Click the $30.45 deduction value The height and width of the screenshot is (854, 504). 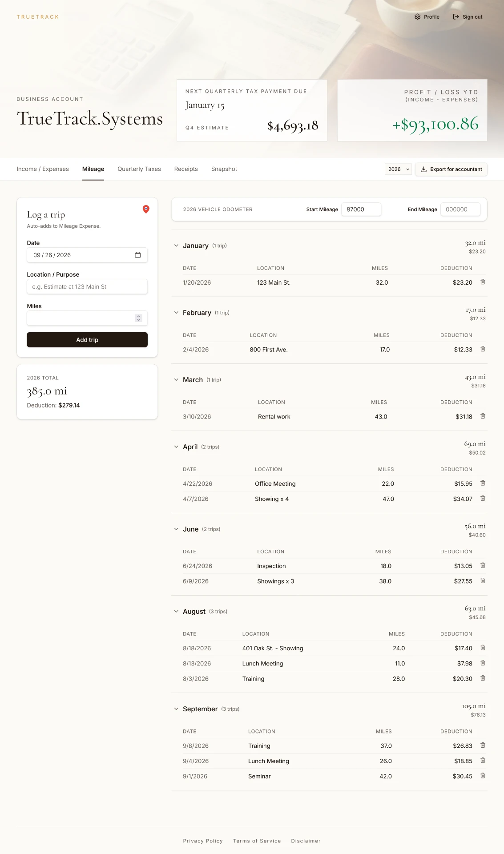point(463,776)
